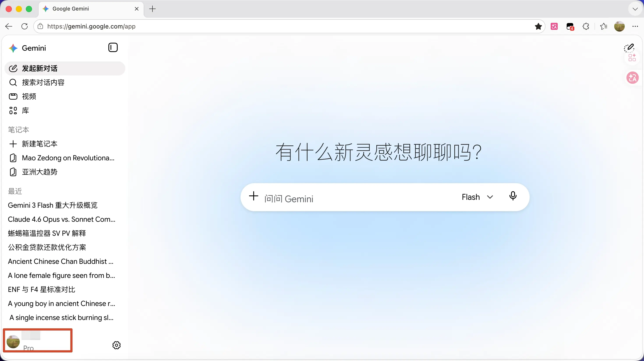
Task: Start a temporary chat with the dashed pencil icon
Action: 629,48
